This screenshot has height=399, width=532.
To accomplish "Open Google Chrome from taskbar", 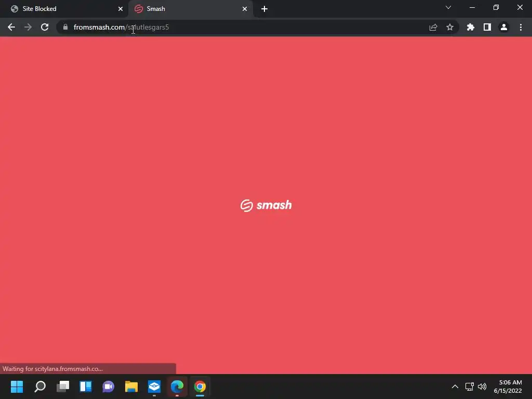I will pos(200,387).
